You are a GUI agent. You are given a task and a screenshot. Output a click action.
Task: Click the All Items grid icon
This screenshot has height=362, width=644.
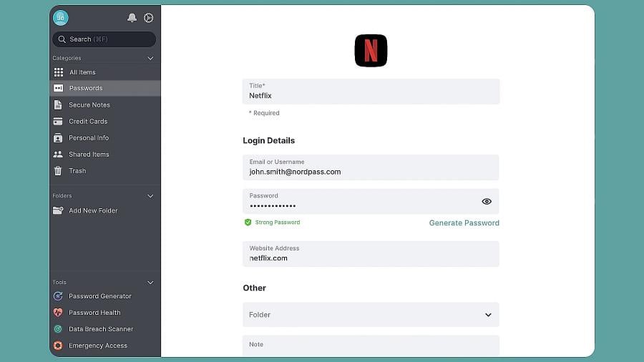pyautogui.click(x=59, y=72)
